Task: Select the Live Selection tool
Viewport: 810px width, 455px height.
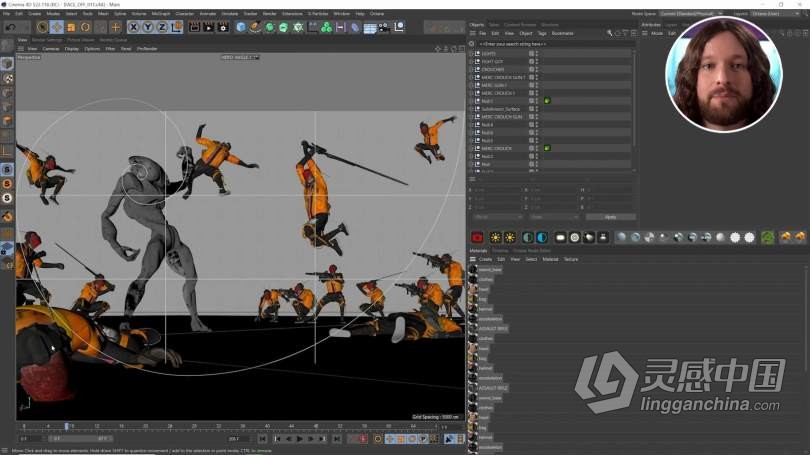Action: 42,27
